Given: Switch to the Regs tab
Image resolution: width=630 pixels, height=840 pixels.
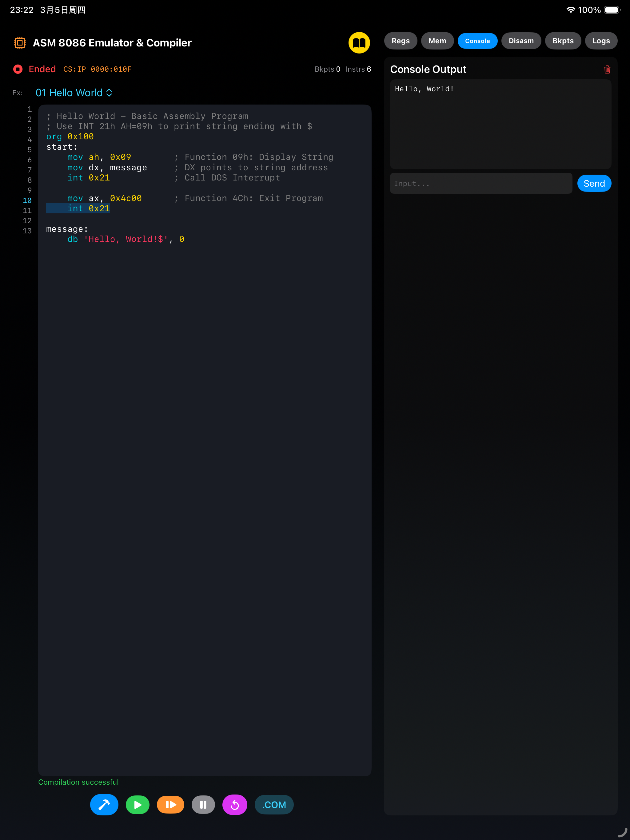Looking at the screenshot, I should (401, 41).
